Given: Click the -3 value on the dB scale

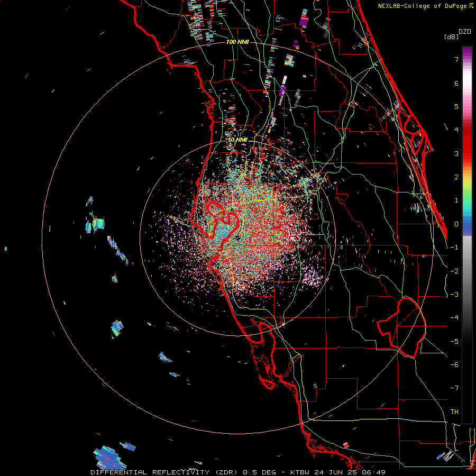Looking at the screenshot, I should point(454,295).
